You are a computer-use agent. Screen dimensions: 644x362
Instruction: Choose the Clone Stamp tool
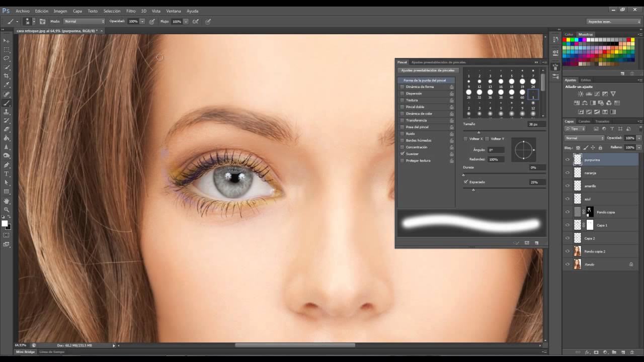(x=7, y=112)
